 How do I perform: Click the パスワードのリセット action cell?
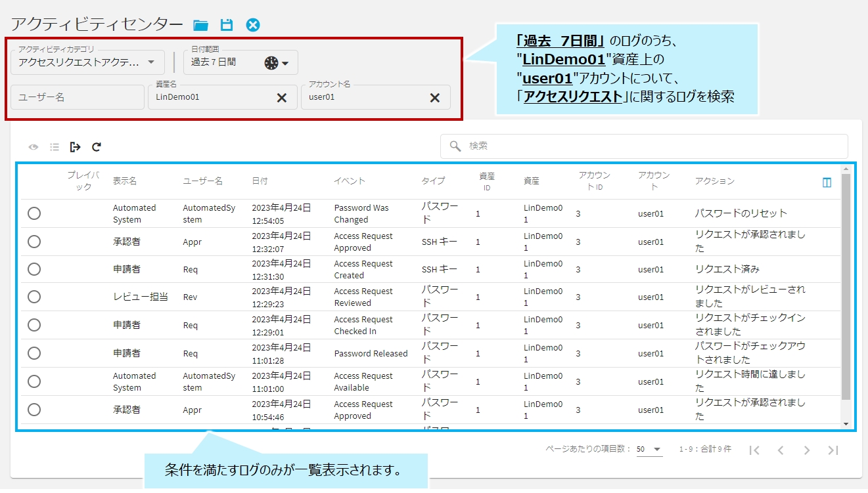(741, 213)
